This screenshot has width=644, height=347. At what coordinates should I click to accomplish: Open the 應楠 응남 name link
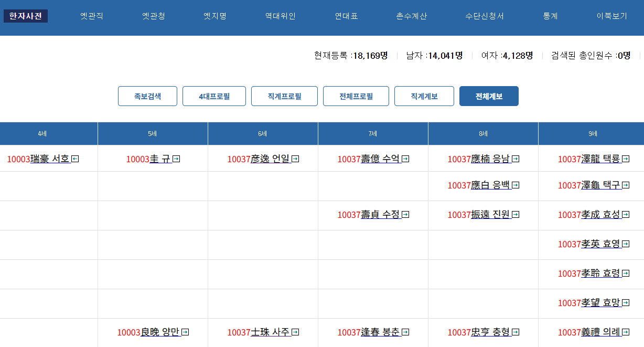491,159
